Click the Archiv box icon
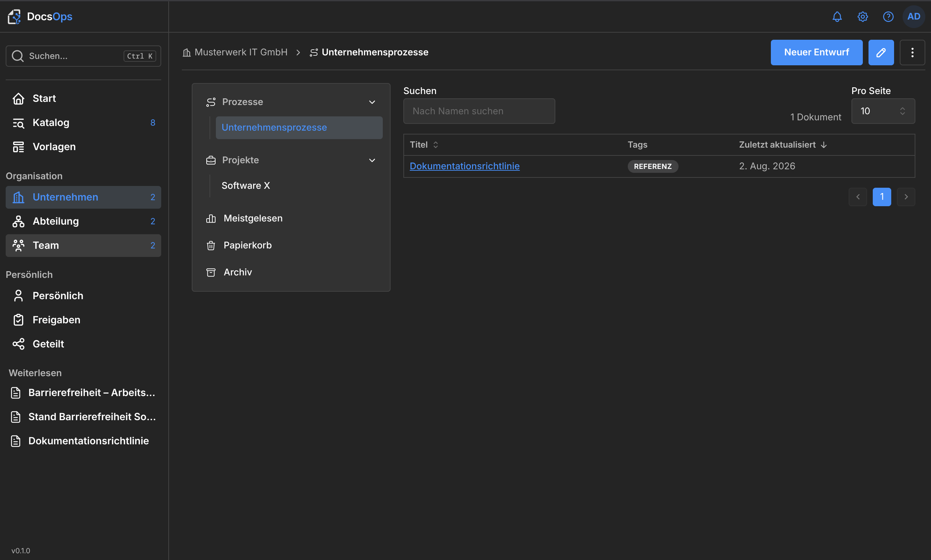 click(211, 273)
